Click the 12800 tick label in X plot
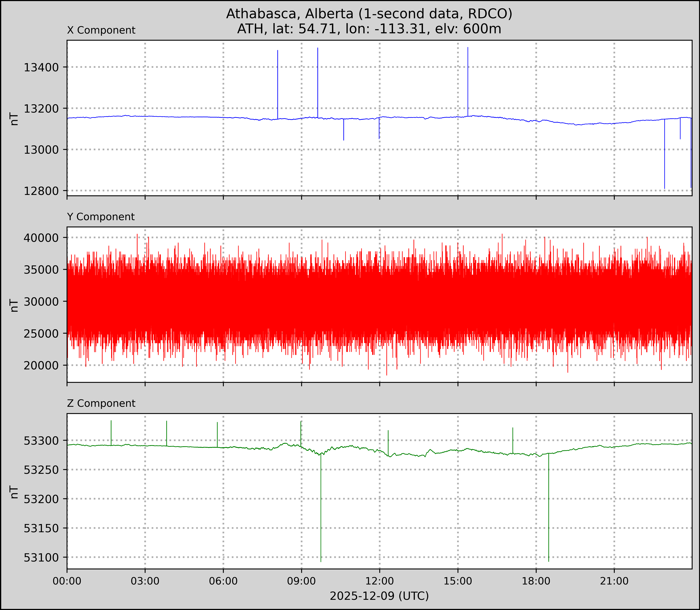The width and height of the screenshot is (700, 610). point(41,191)
